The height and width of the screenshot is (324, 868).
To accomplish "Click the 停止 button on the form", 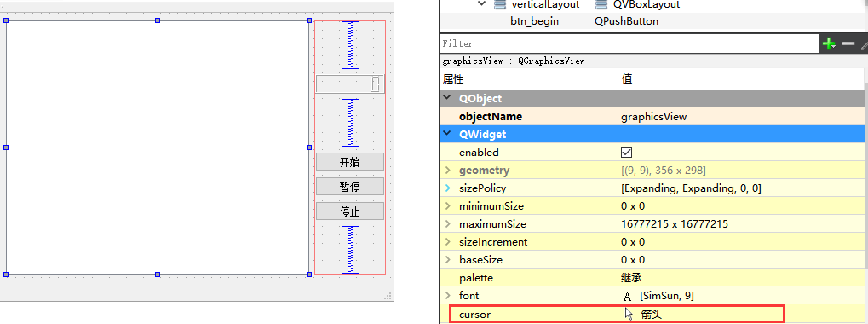I will pos(349,211).
